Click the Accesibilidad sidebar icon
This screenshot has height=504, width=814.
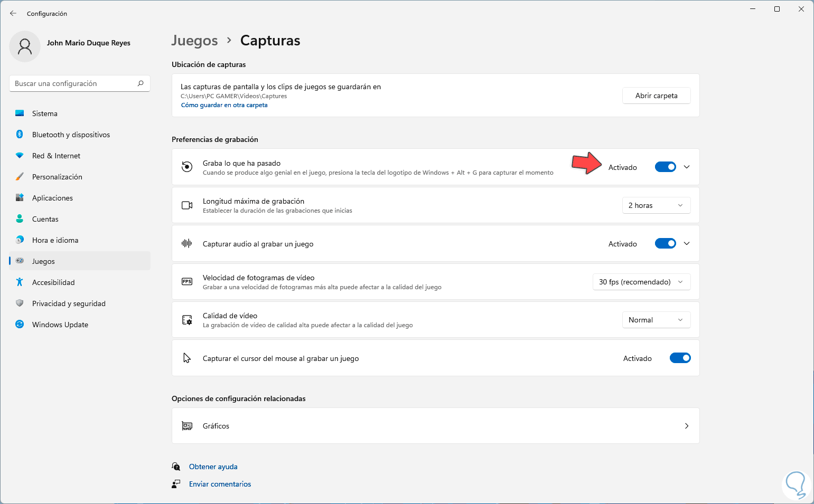tap(20, 282)
